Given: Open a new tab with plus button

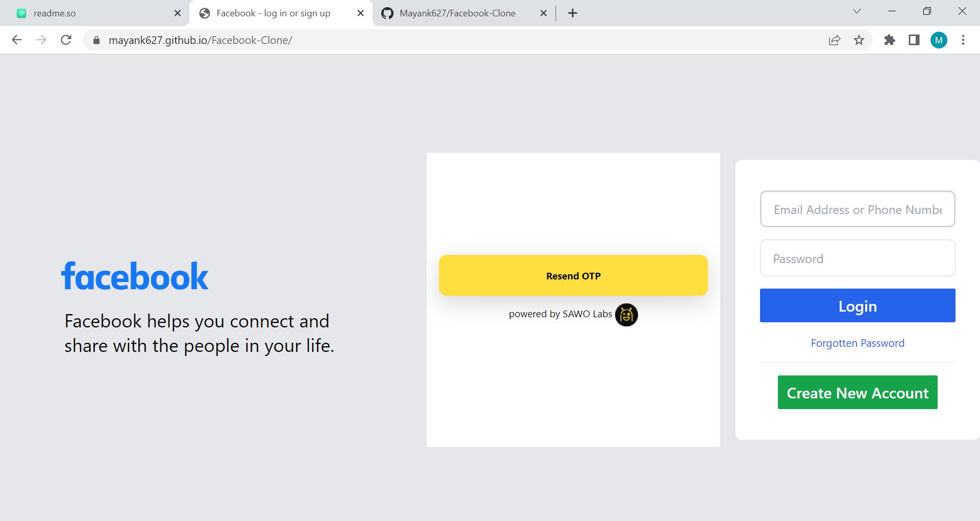Looking at the screenshot, I should point(573,13).
